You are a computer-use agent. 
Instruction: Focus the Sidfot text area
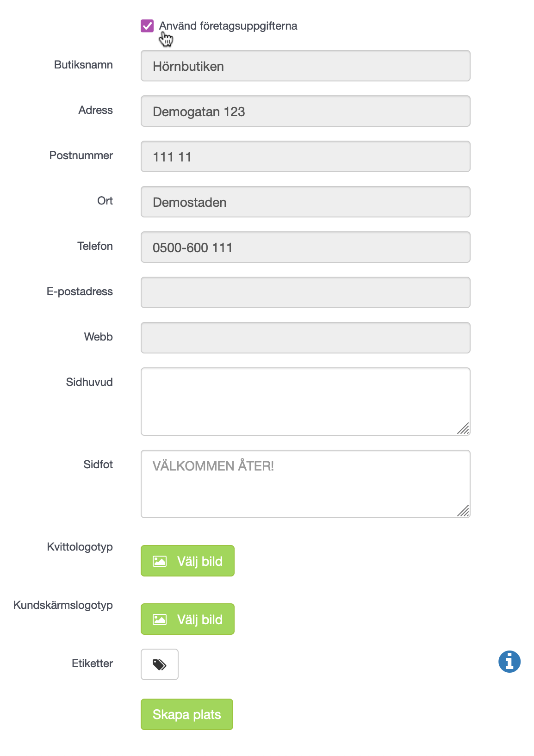click(x=305, y=484)
